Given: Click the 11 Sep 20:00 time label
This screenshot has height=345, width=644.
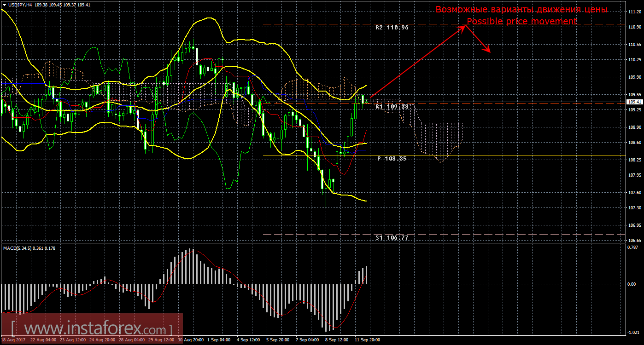Looking at the screenshot, I should point(368,340).
